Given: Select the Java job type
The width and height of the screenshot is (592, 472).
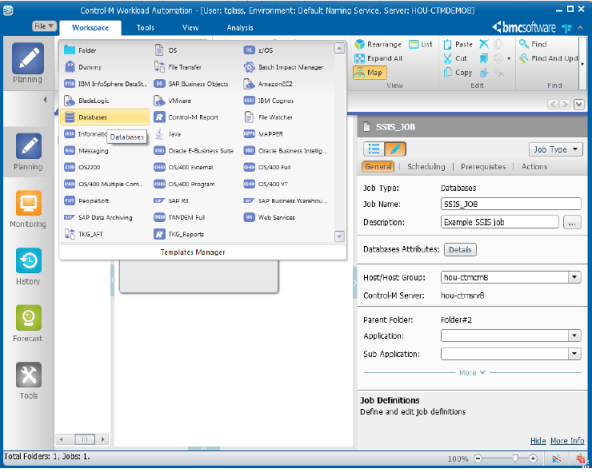Looking at the screenshot, I should [167, 134].
